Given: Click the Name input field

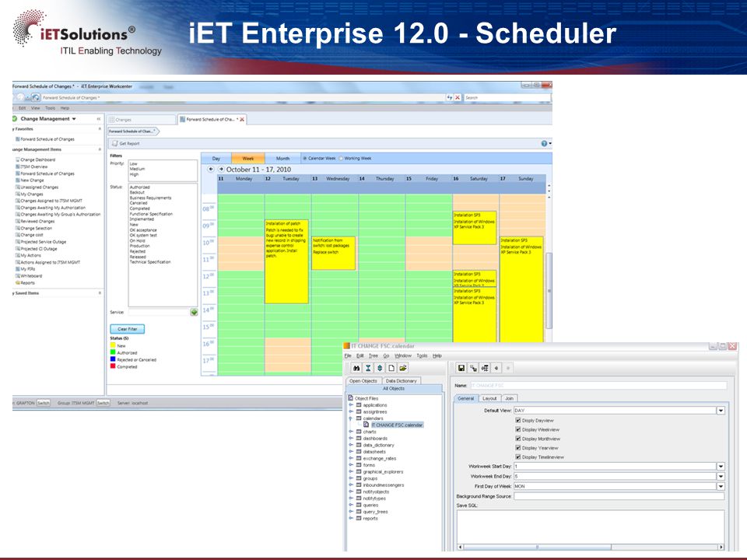Looking at the screenshot, I should click(x=598, y=385).
